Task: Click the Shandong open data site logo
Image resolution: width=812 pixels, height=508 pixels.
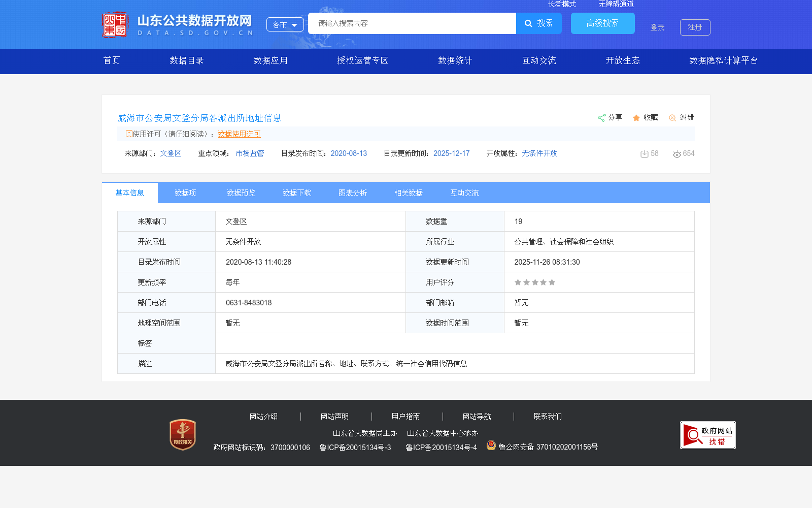Action: pyautogui.click(x=178, y=24)
